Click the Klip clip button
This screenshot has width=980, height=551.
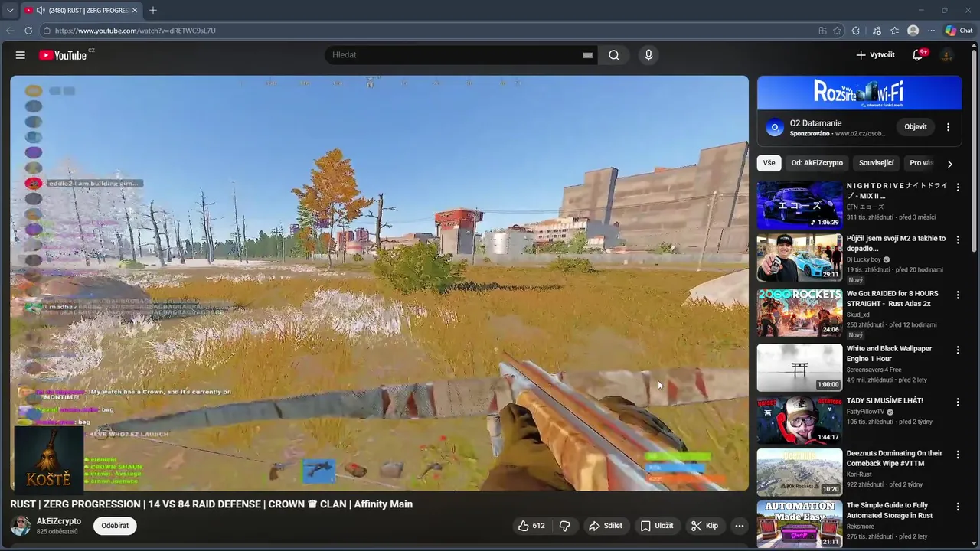(x=704, y=526)
